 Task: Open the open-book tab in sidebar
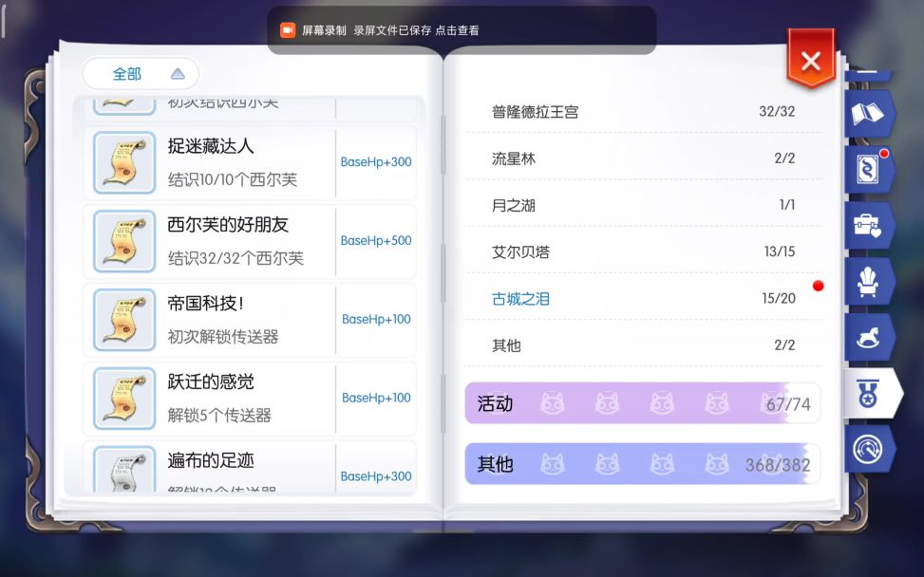pos(867,114)
